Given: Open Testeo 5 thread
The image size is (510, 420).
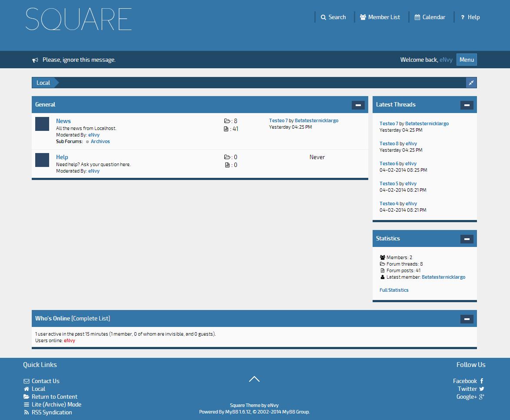Looking at the screenshot, I should click(389, 183).
